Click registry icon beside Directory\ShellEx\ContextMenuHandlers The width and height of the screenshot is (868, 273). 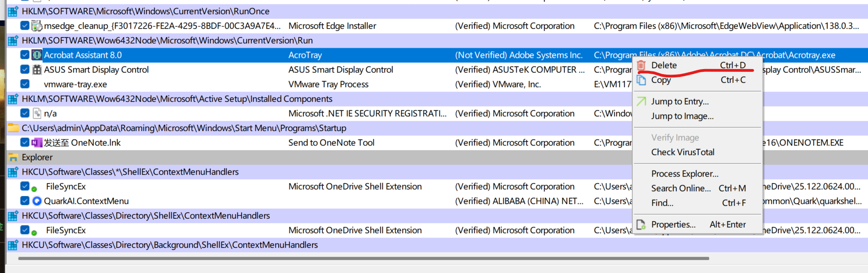click(x=13, y=216)
